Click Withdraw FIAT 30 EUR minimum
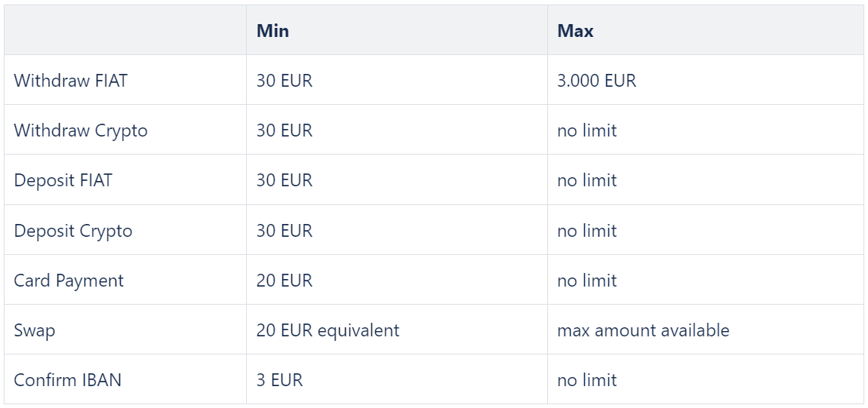 (x=285, y=80)
